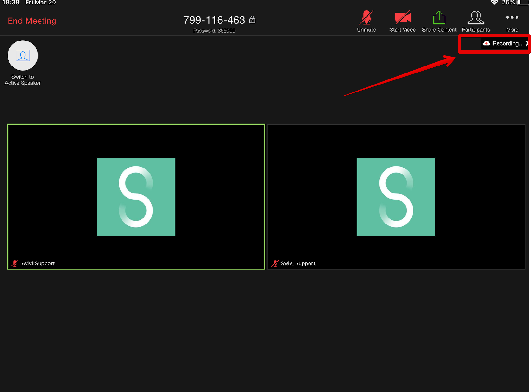Tap the Swivl logo in right tile

(396, 197)
